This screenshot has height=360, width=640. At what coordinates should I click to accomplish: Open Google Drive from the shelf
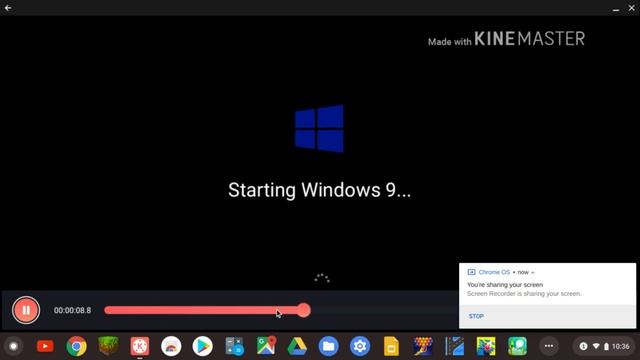297,346
